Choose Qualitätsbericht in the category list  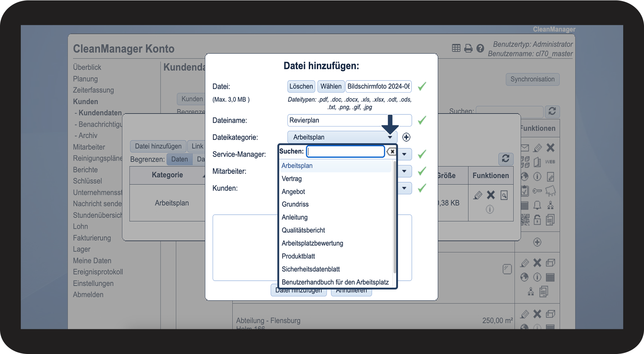coord(303,230)
